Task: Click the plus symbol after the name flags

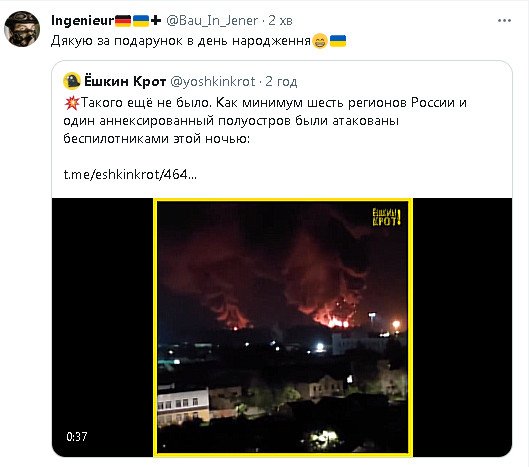Action: pos(156,21)
